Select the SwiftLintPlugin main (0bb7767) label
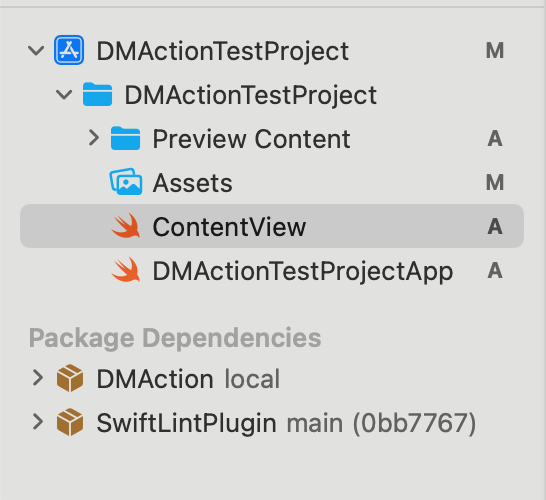This screenshot has width=546, height=500. [286, 423]
